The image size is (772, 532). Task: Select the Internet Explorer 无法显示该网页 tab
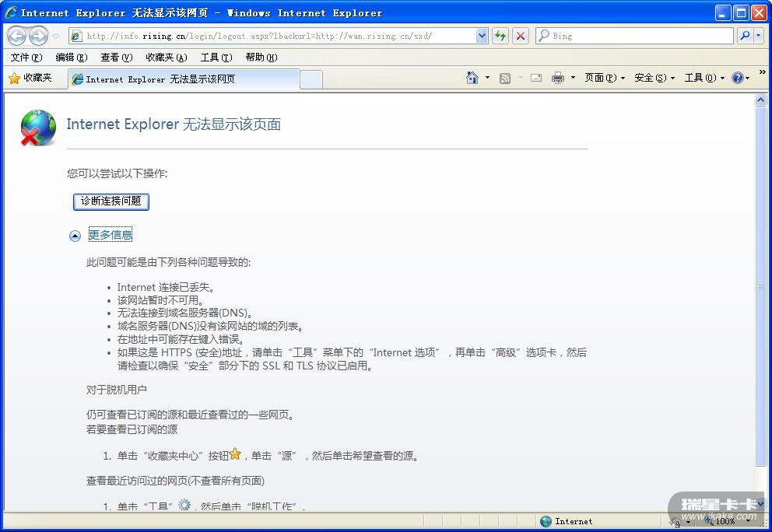[184, 79]
